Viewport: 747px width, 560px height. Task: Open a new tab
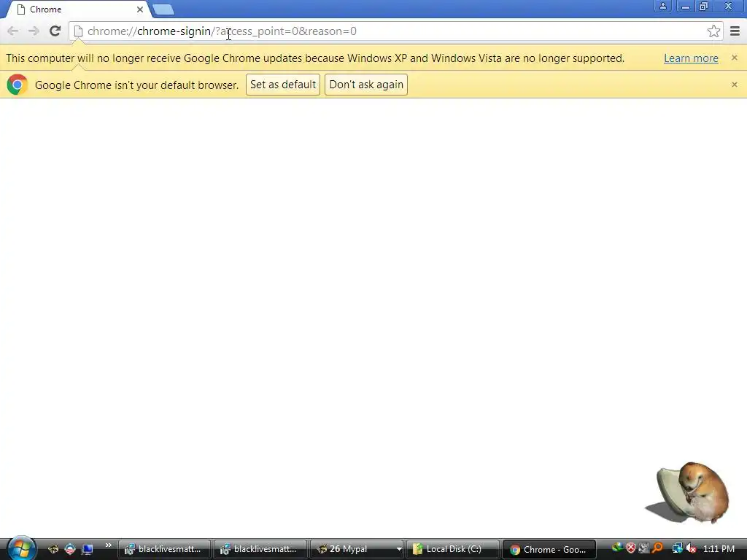click(x=163, y=9)
